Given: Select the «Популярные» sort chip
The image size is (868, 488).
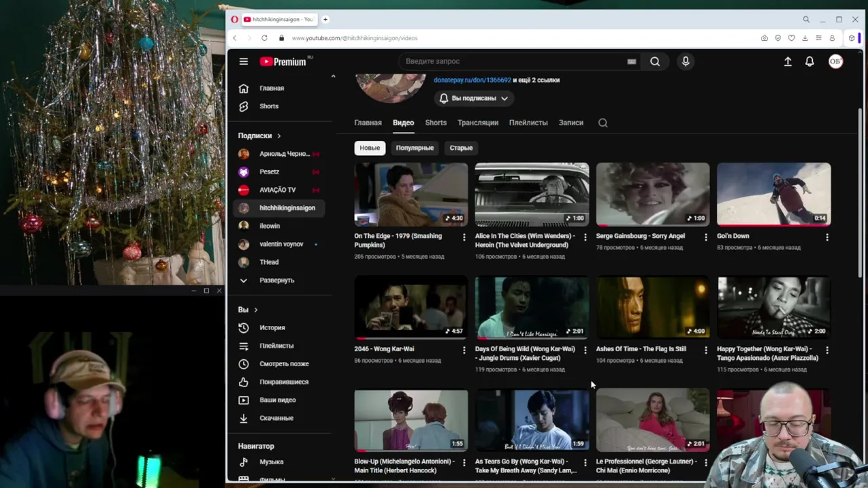Looking at the screenshot, I should tap(415, 148).
